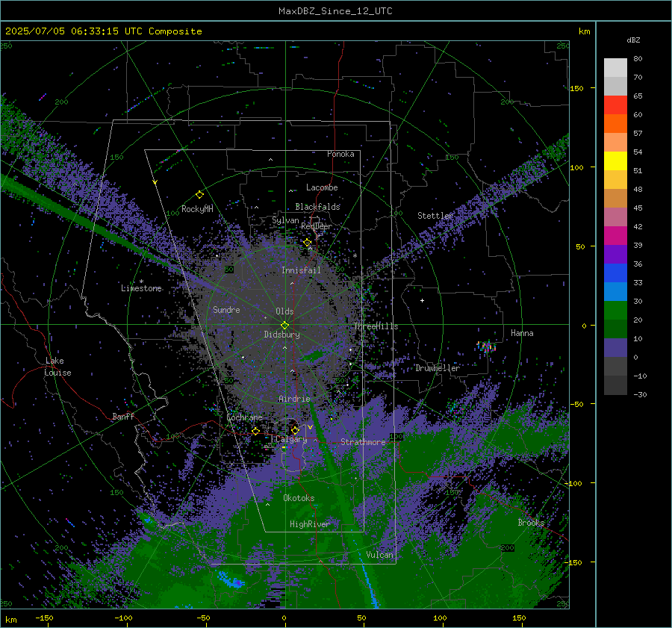This screenshot has width=672, height=628.
Task: Select the yellow 51–54 dBZ legend swatch
Action: 615,161
